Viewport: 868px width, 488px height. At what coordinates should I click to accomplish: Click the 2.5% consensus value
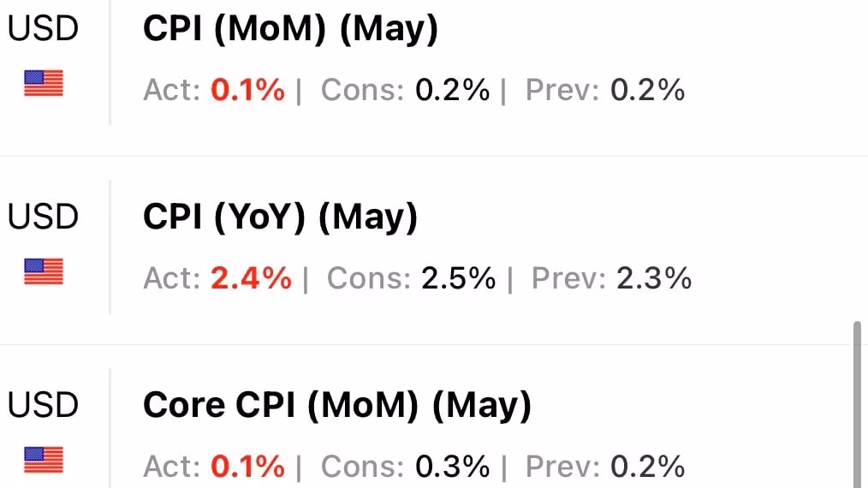click(458, 278)
